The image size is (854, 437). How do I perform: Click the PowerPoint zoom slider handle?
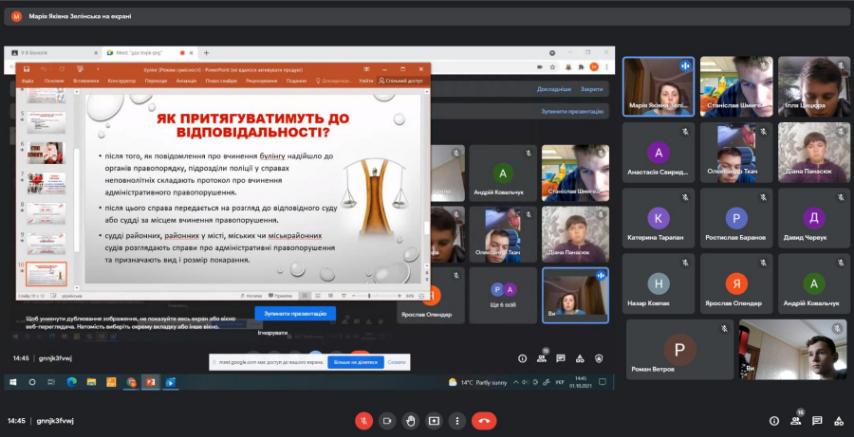pos(369,295)
